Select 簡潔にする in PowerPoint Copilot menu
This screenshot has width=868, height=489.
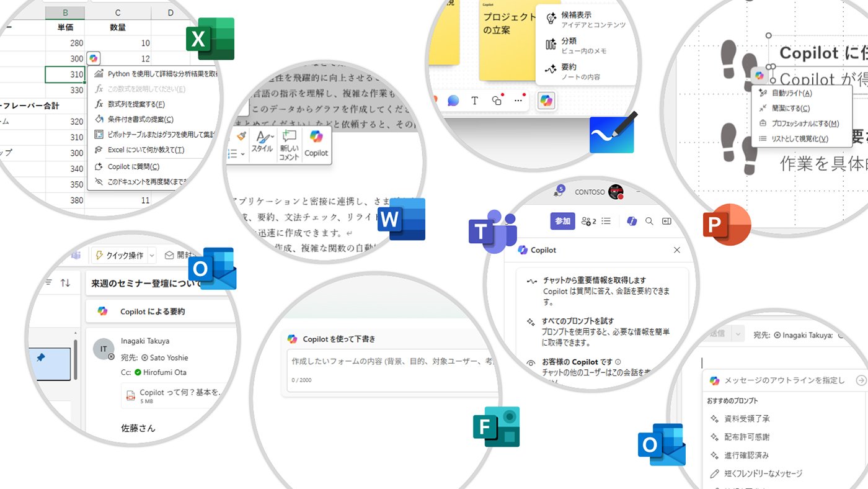click(x=802, y=108)
